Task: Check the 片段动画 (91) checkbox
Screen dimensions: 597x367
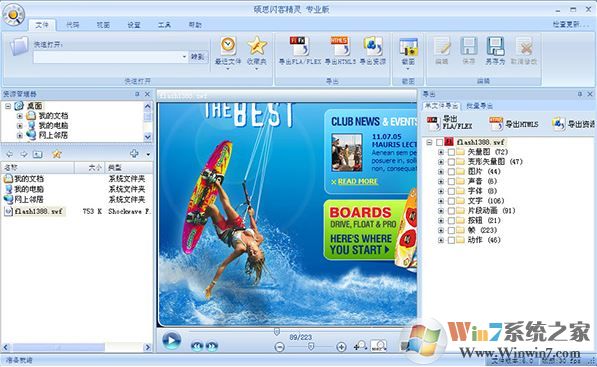Action: click(x=451, y=211)
